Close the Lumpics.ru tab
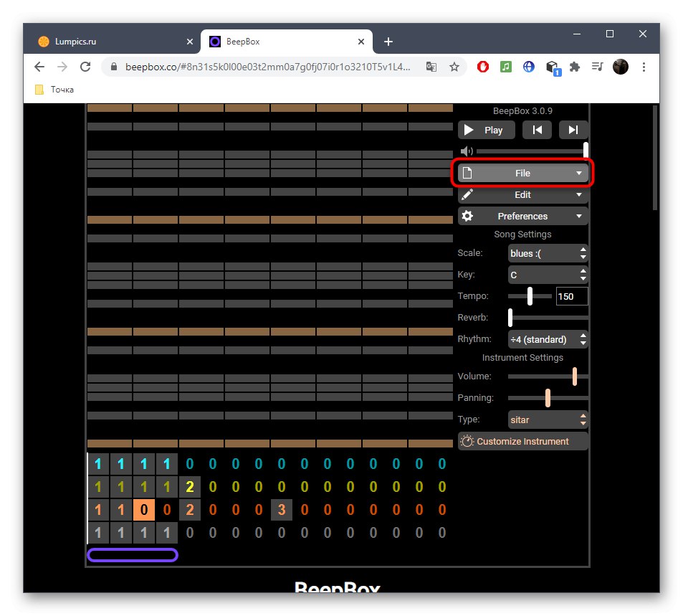Screen dimensions: 683x616 click(189, 42)
